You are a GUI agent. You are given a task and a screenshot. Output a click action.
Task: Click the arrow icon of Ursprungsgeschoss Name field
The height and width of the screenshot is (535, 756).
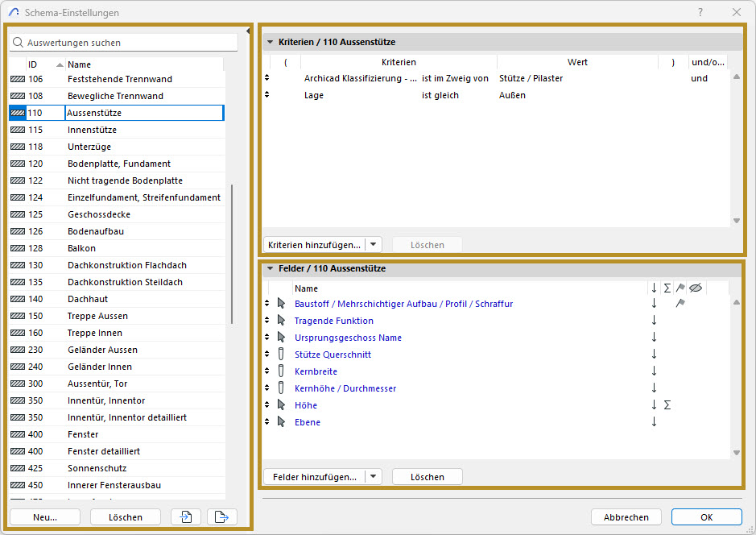tap(281, 338)
